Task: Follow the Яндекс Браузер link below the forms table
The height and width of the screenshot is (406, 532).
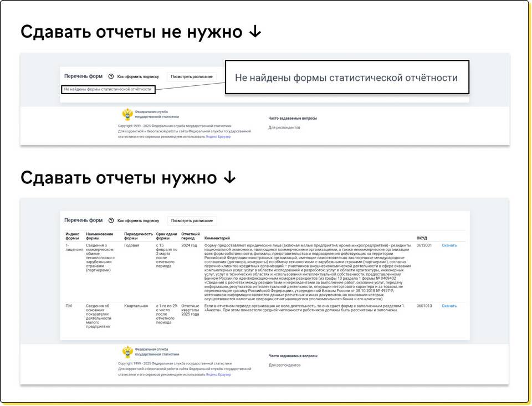Action: pos(218,374)
